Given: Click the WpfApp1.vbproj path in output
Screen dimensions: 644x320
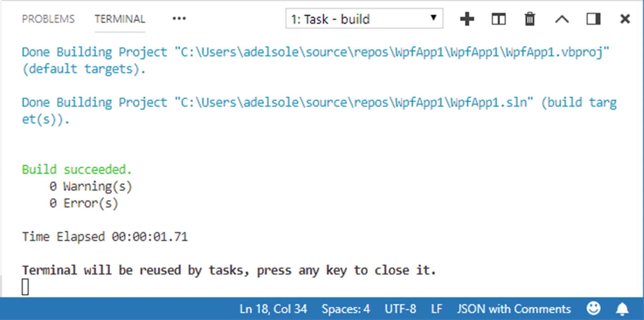Looking at the screenshot, I should coord(392,52).
